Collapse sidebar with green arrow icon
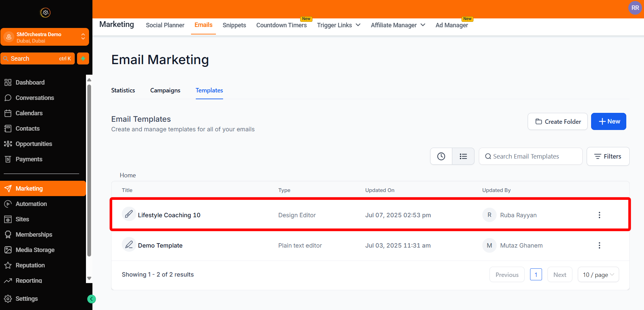Viewport: 644px width, 310px height. tap(91, 299)
